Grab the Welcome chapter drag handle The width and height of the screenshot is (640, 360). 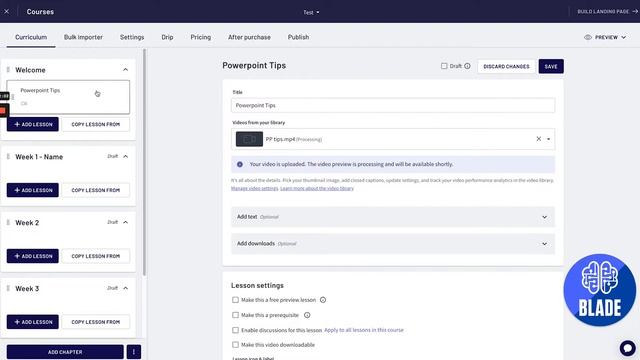(x=8, y=70)
